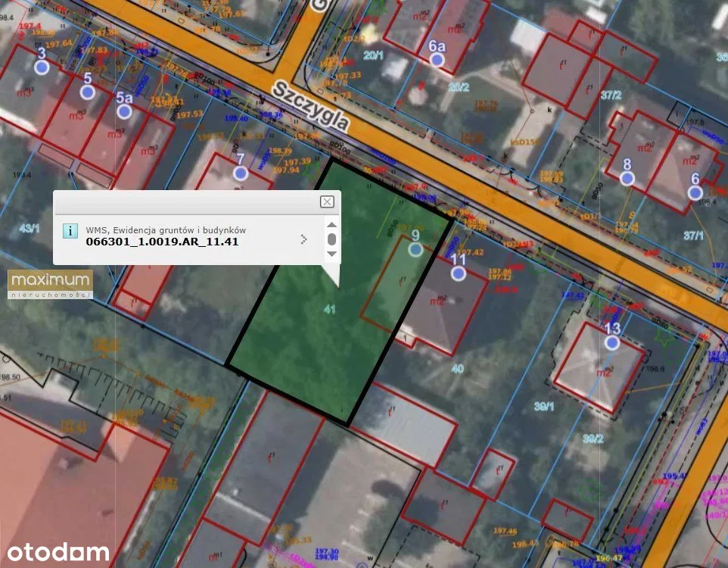Image resolution: width=728 pixels, height=568 pixels.
Task: Click address marker 9 inside highlighted parcel
Action: pyautogui.click(x=415, y=249)
